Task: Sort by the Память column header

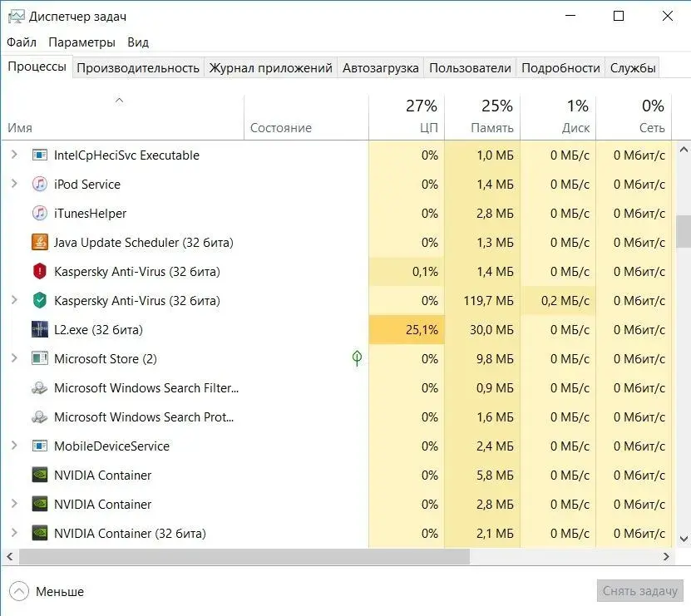Action: click(x=482, y=117)
